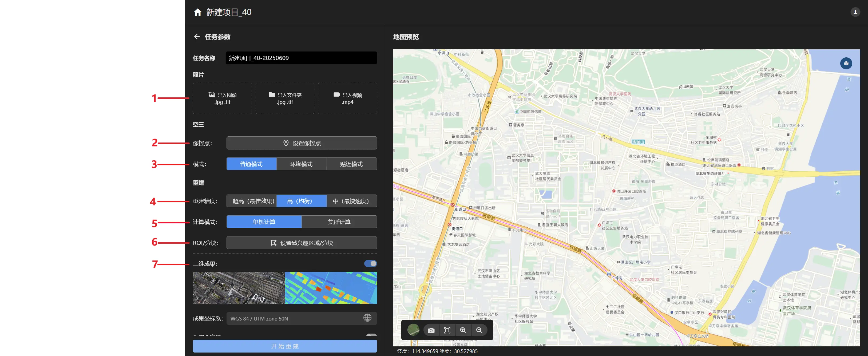The height and width of the screenshot is (356, 868).
Task: Zoom in on the map preview
Action: pos(463,330)
